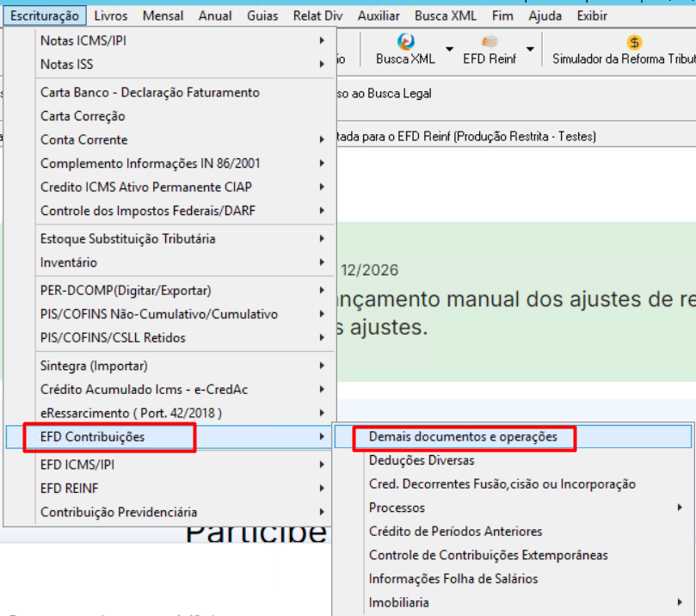The height and width of the screenshot is (616, 696).
Task: Open the Exibir menu
Action: pos(592,16)
